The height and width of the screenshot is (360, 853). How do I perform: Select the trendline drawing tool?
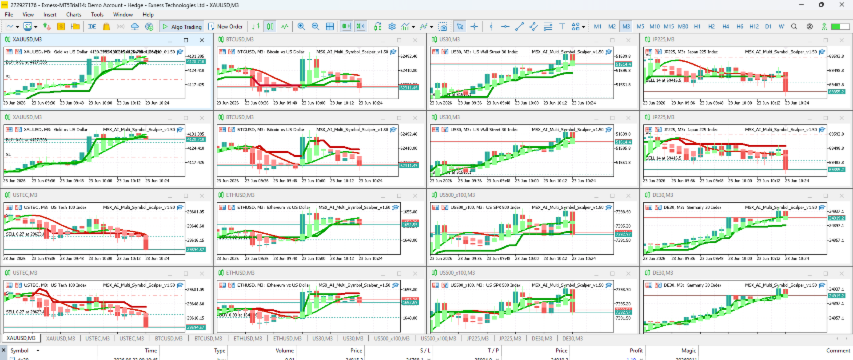(x=520, y=26)
